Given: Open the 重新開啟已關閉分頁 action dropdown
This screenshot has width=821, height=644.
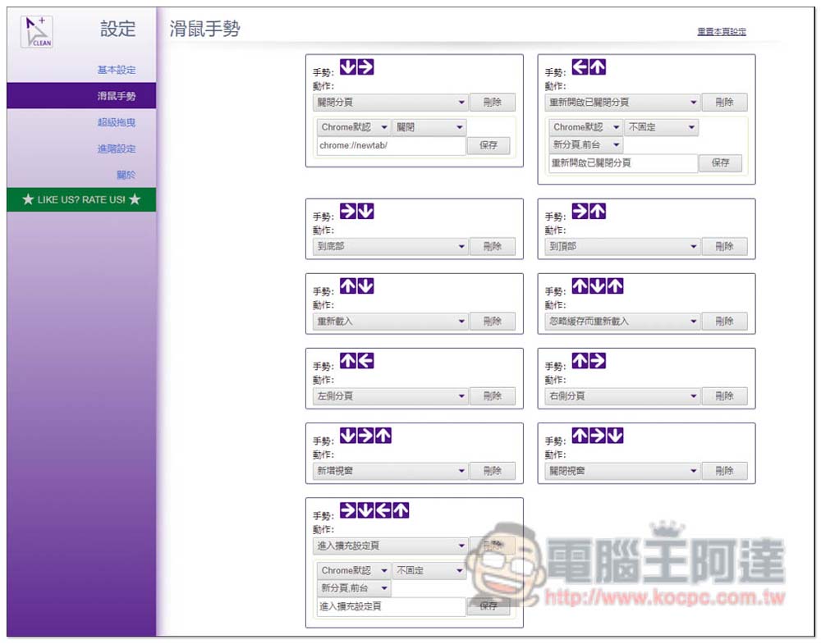Looking at the screenshot, I should coord(622,103).
